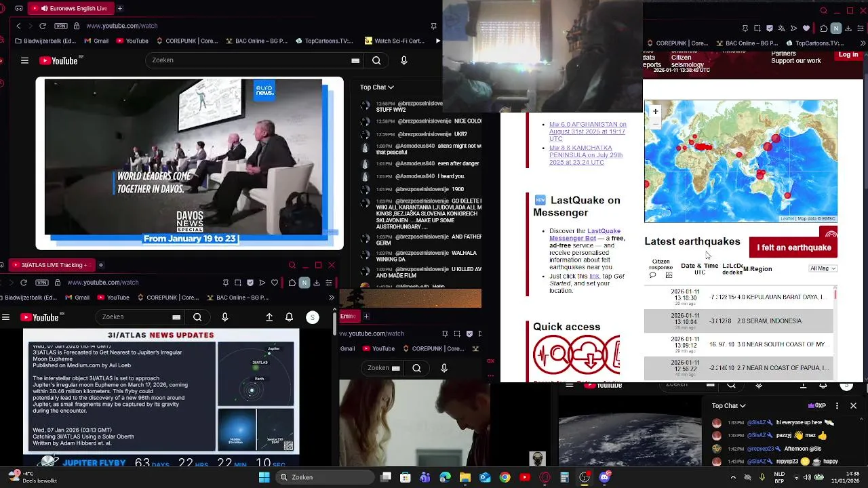Pin icon at right of Euronews address bar
The height and width of the screenshot is (488, 868).
(433, 26)
